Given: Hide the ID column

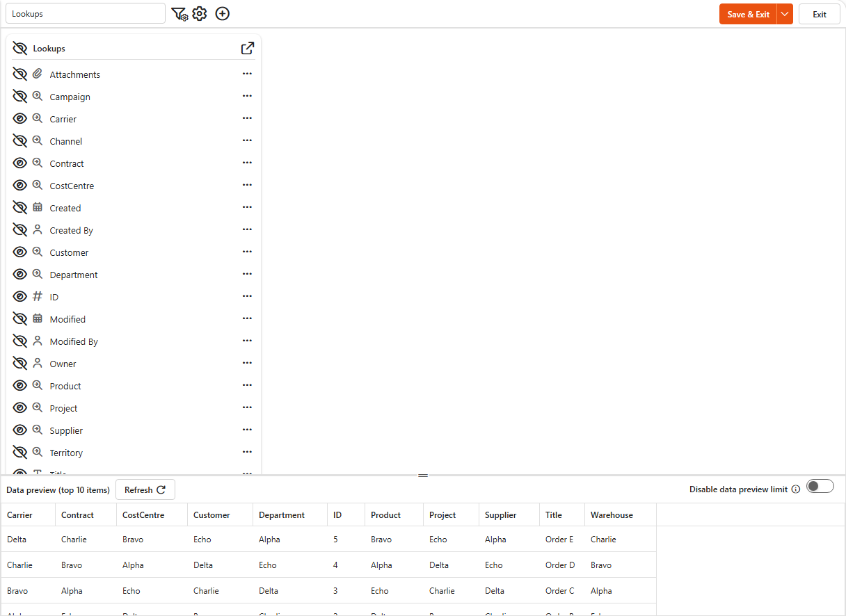Looking at the screenshot, I should coord(20,297).
